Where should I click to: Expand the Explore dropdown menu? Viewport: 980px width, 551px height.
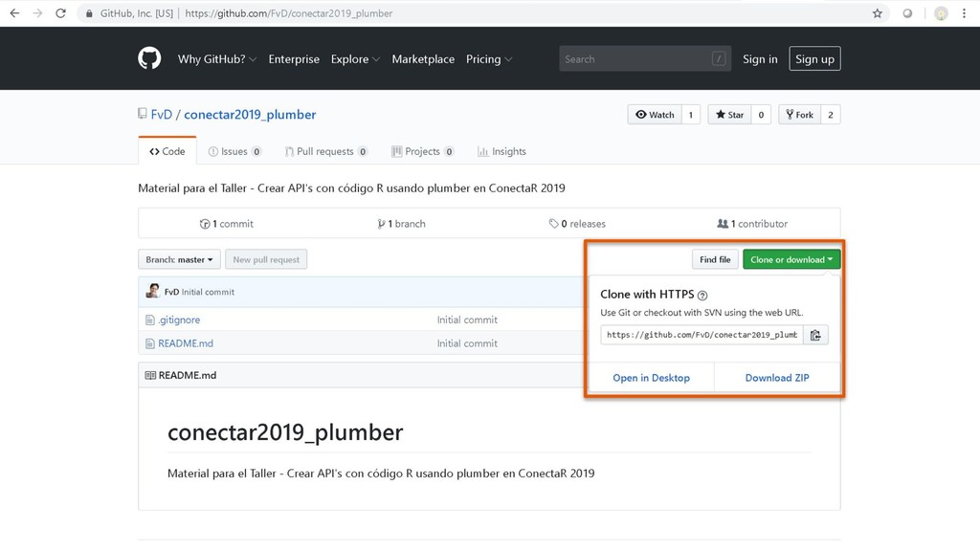pyautogui.click(x=355, y=58)
